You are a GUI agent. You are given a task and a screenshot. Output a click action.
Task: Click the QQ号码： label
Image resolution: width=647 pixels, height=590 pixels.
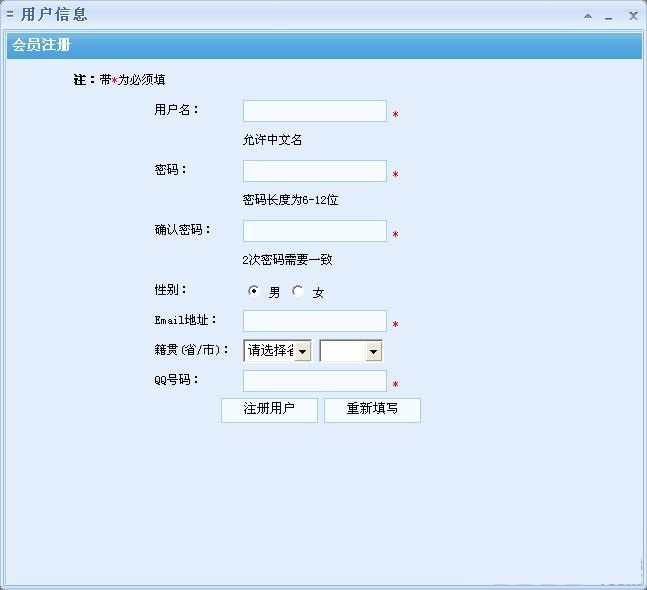point(177,380)
